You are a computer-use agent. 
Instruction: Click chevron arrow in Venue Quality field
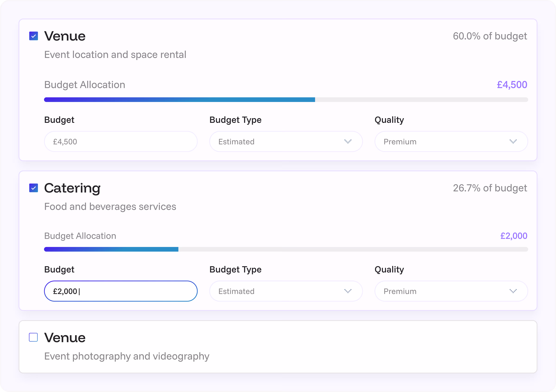pyautogui.click(x=513, y=141)
